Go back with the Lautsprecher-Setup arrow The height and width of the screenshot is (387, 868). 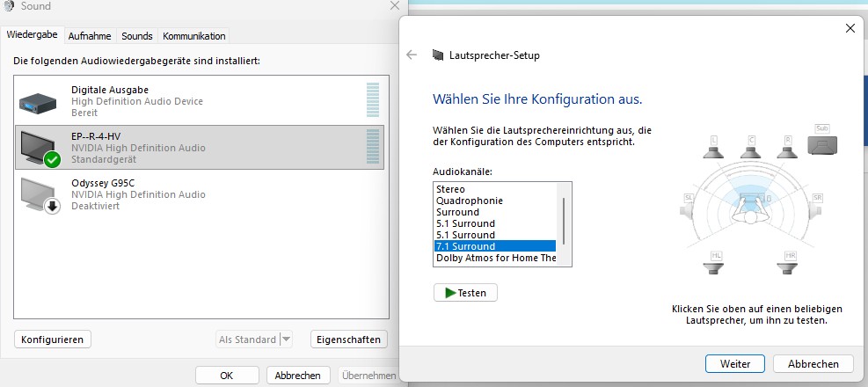point(412,55)
